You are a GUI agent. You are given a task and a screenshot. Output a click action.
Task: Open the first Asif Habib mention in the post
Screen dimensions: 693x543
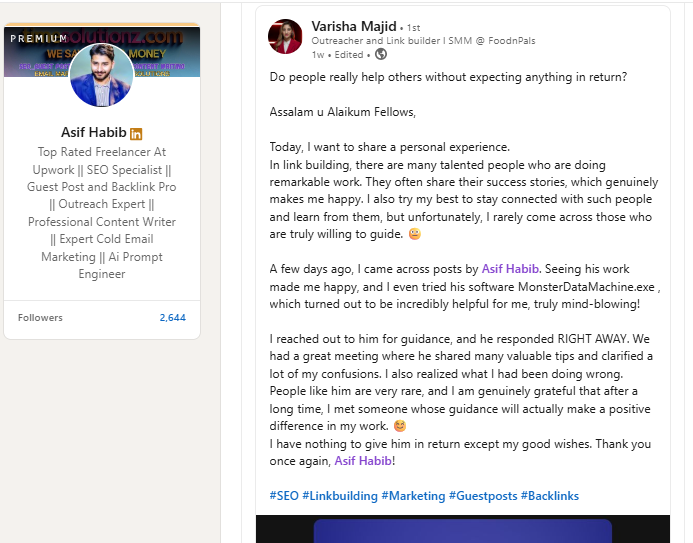[x=511, y=269]
